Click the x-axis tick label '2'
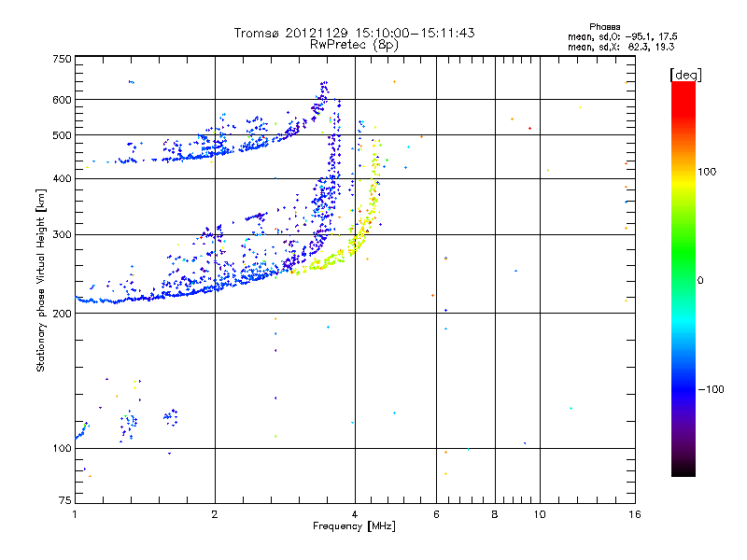Image resolution: width=747 pixels, height=560 pixels. (x=215, y=514)
